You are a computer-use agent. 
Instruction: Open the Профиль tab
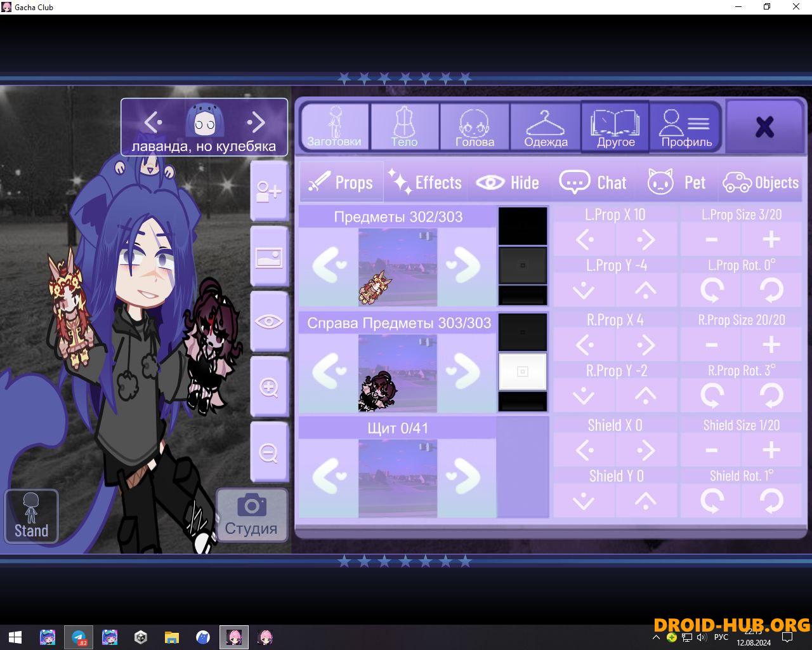[686, 128]
